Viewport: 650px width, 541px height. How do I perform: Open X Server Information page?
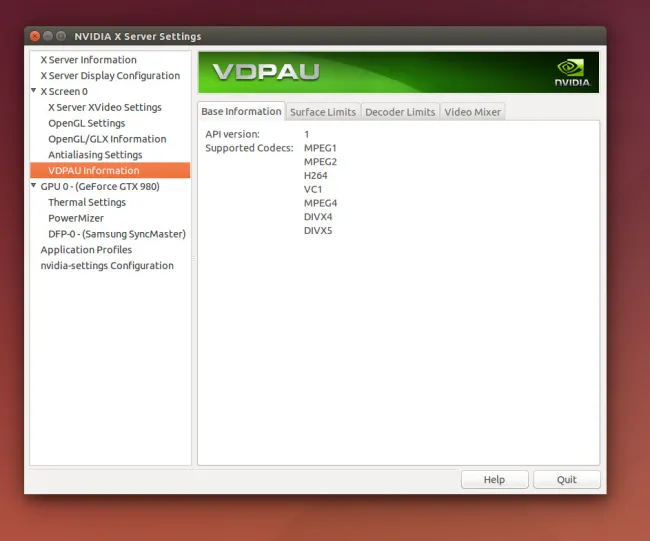(88, 60)
